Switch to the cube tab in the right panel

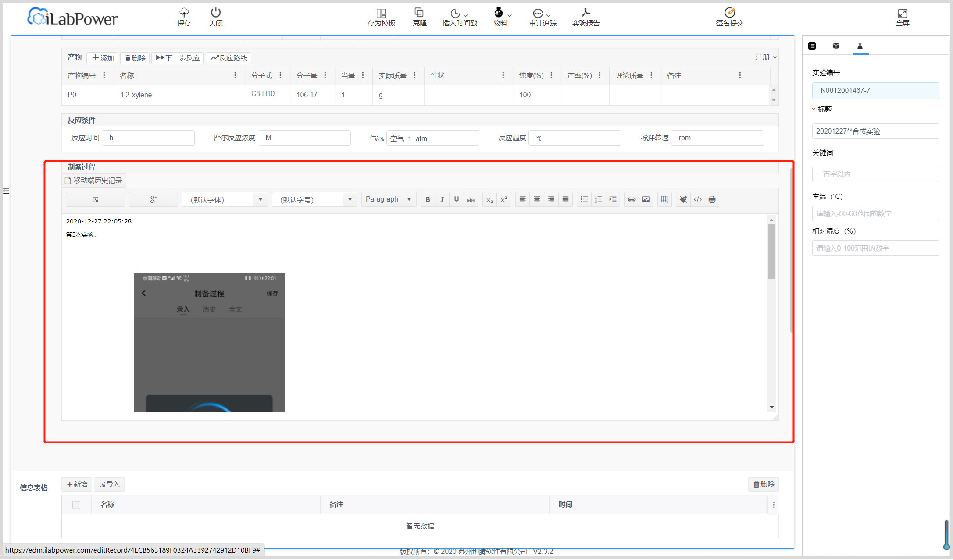(836, 46)
